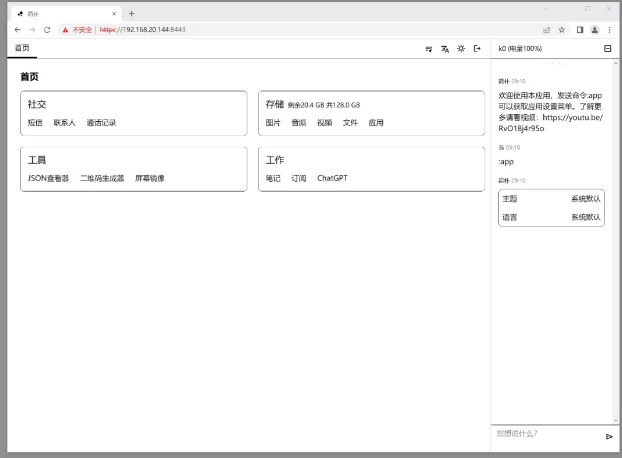This screenshot has height=458, width=622.
Task: Open the JSON查看器 tool
Action: (x=48, y=179)
